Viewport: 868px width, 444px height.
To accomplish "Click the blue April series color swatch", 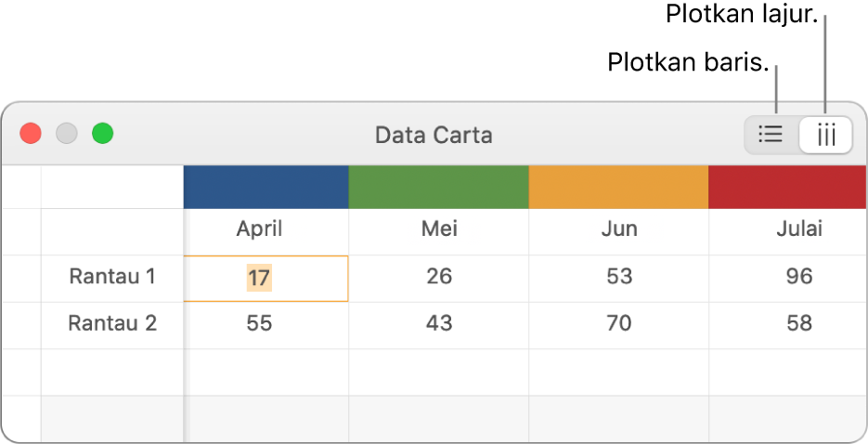I will (x=266, y=187).
